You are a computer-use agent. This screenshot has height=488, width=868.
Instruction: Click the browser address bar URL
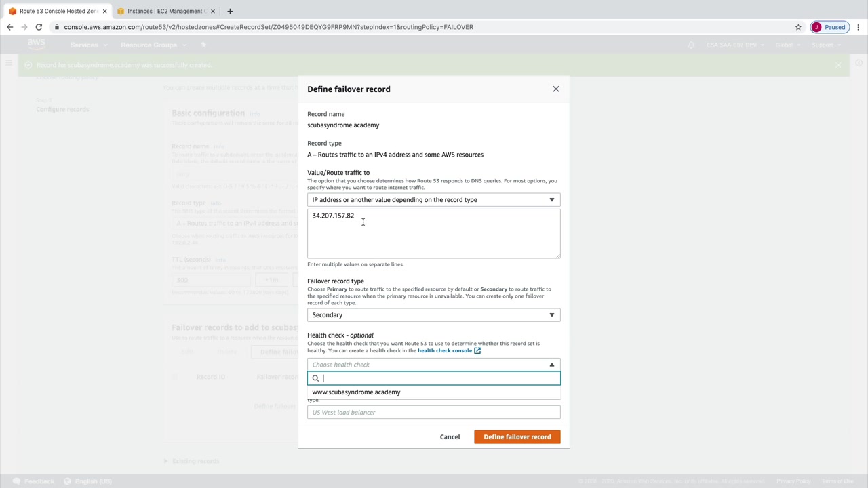pyautogui.click(x=269, y=27)
